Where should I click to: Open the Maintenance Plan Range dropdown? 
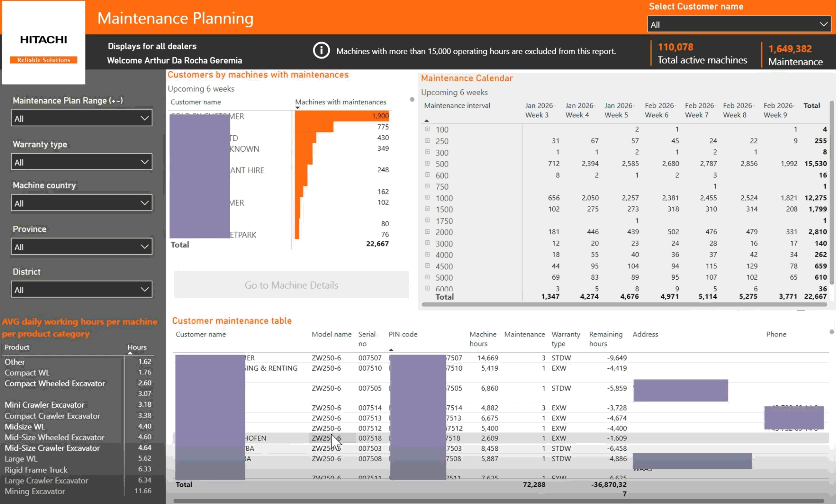click(81, 118)
